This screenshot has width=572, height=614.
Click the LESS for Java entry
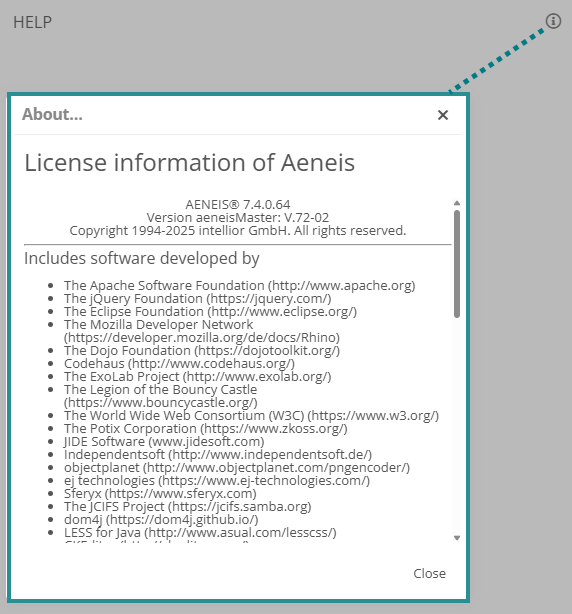(x=200, y=532)
